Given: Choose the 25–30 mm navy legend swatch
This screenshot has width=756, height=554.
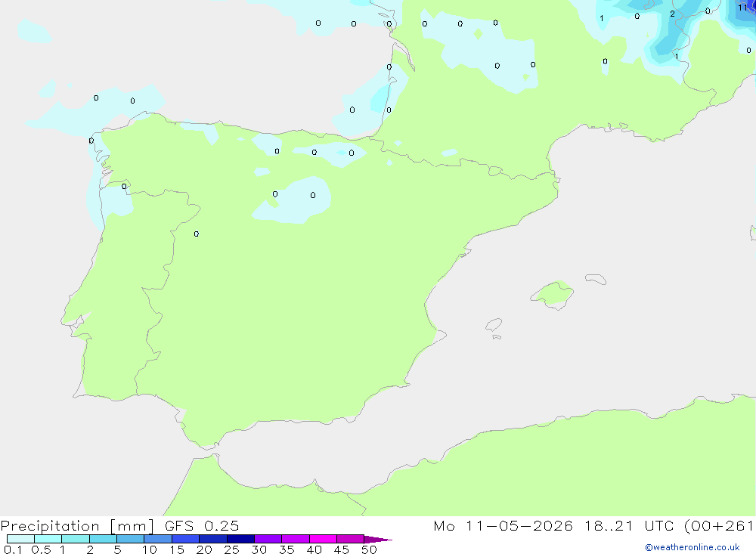Looking at the screenshot, I should pyautogui.click(x=240, y=539).
